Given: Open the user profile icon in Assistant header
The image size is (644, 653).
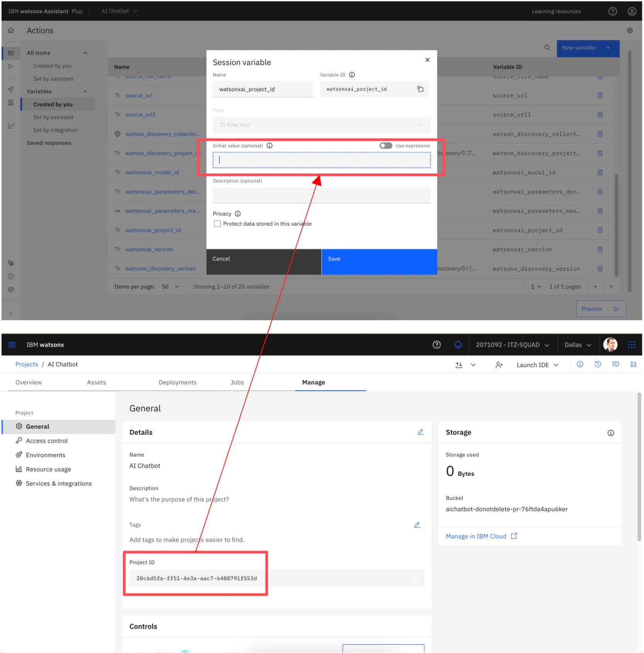Looking at the screenshot, I should (632, 11).
